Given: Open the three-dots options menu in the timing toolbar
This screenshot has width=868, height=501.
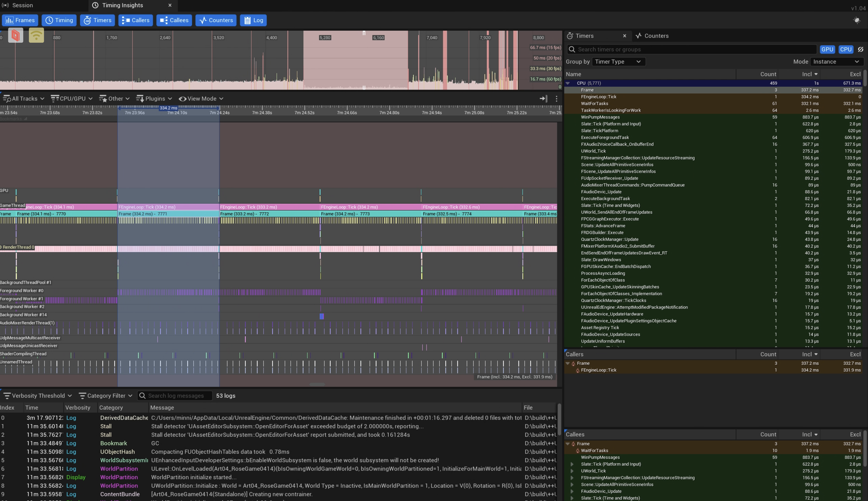Looking at the screenshot, I should coord(556,99).
